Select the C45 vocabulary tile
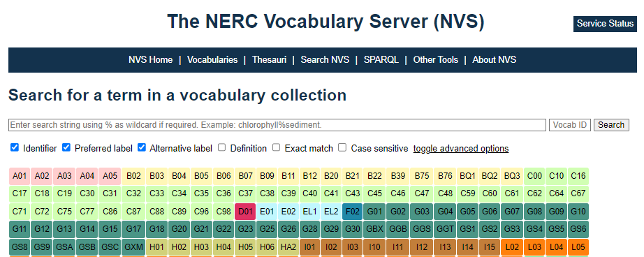644x257 pixels. pos(374,193)
